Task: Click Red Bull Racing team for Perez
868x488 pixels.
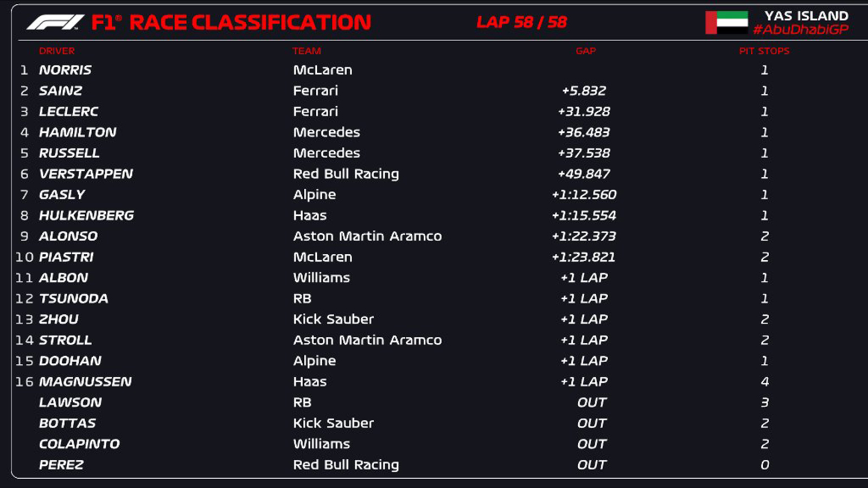Action: coord(346,465)
